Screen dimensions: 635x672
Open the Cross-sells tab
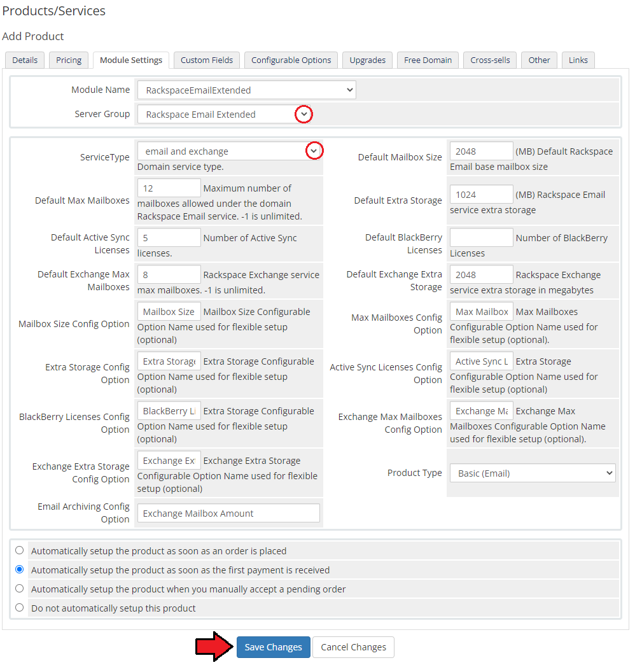(490, 60)
